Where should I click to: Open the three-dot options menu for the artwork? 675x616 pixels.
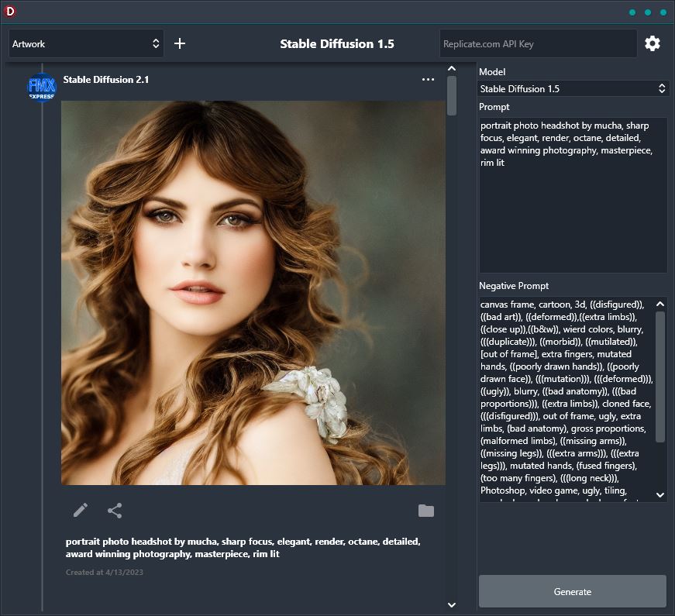(x=428, y=79)
